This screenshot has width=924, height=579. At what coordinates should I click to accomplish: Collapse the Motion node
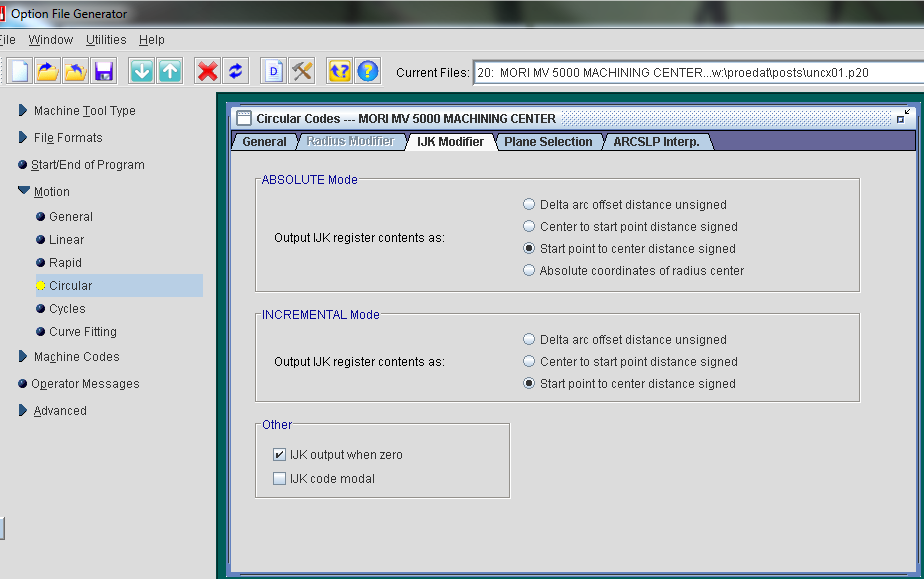(24, 191)
